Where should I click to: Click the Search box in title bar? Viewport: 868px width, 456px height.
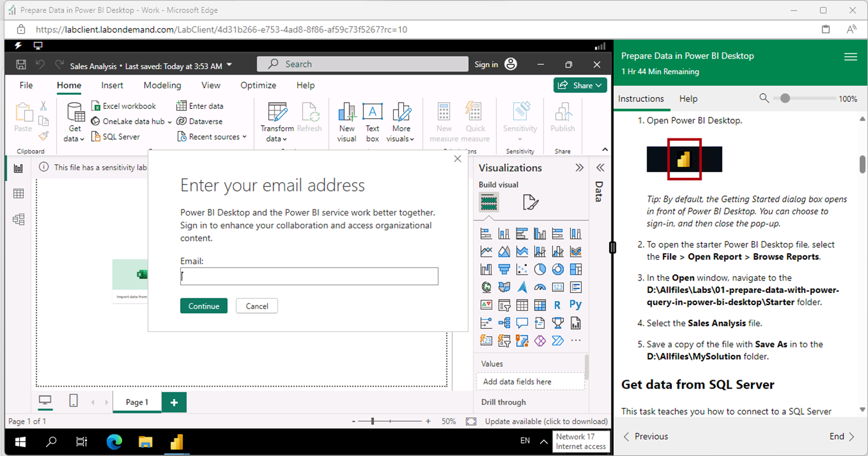(363, 64)
